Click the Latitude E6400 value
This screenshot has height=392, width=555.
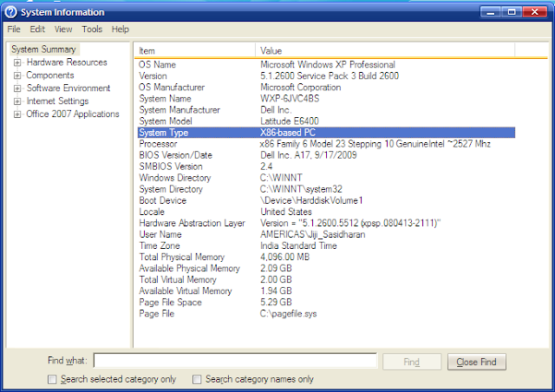click(x=290, y=121)
